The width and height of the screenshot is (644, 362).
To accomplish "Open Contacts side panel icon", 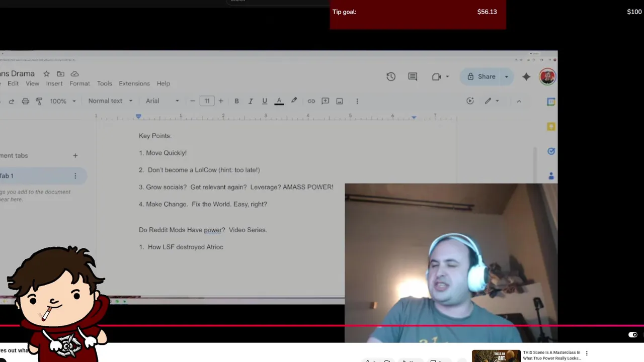I will point(551,176).
